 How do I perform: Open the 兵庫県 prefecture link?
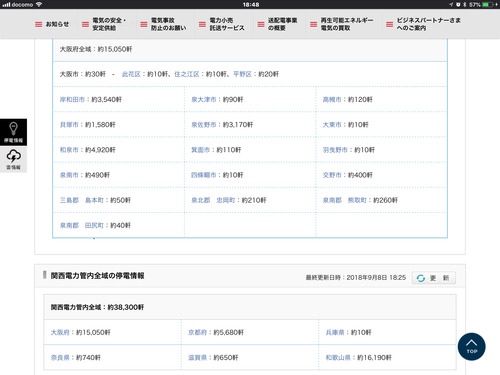(x=335, y=332)
